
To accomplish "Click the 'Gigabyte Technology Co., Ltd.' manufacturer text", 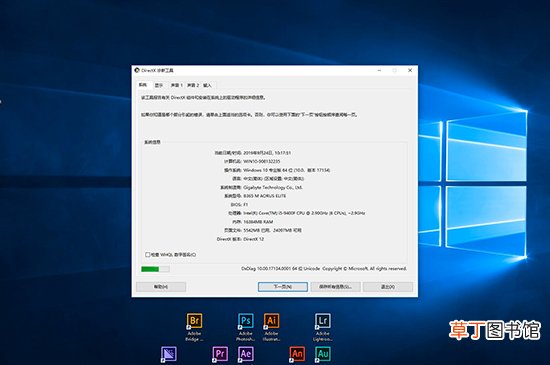I will [x=273, y=187].
